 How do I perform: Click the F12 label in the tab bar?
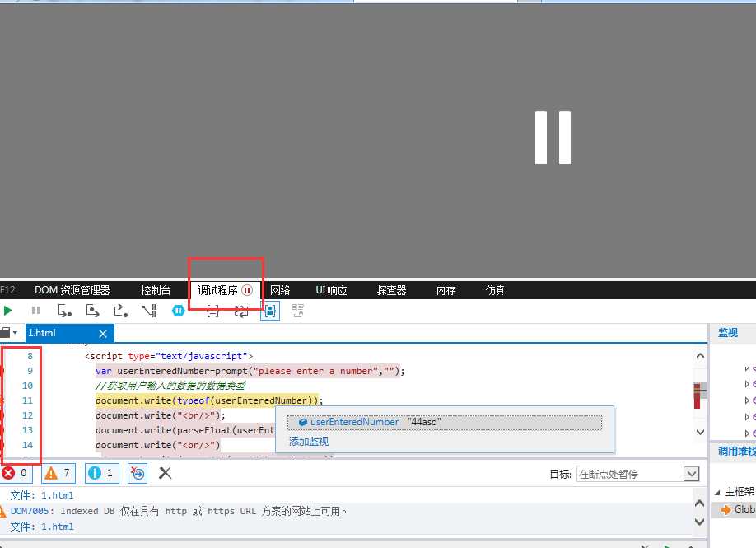(x=7, y=290)
